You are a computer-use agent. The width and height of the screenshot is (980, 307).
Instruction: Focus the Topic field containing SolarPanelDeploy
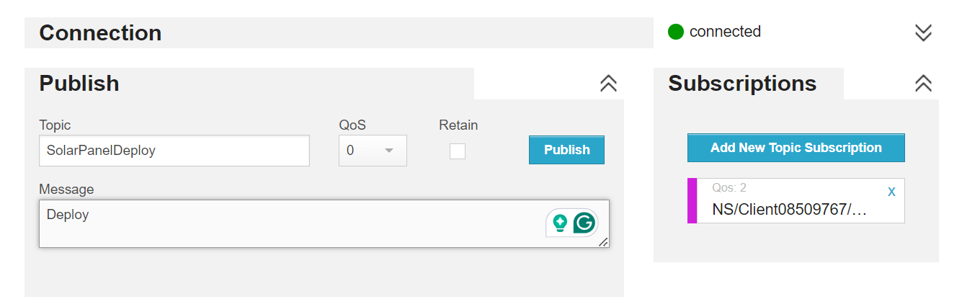pyautogui.click(x=174, y=151)
